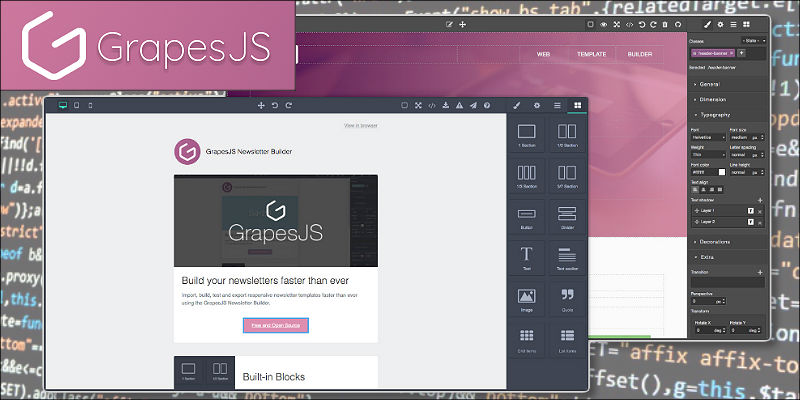
Task: Toggle component borders in newsletter builder
Action: pos(405,105)
